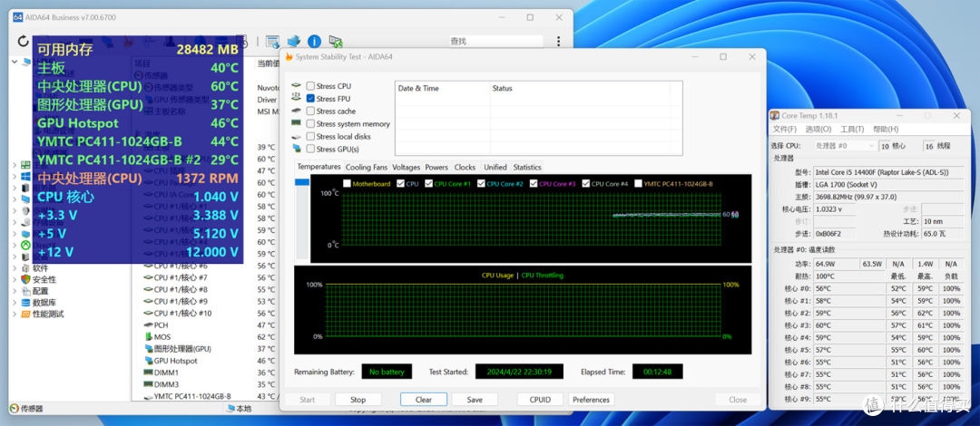Enable the Stress cache checkbox

pos(310,111)
